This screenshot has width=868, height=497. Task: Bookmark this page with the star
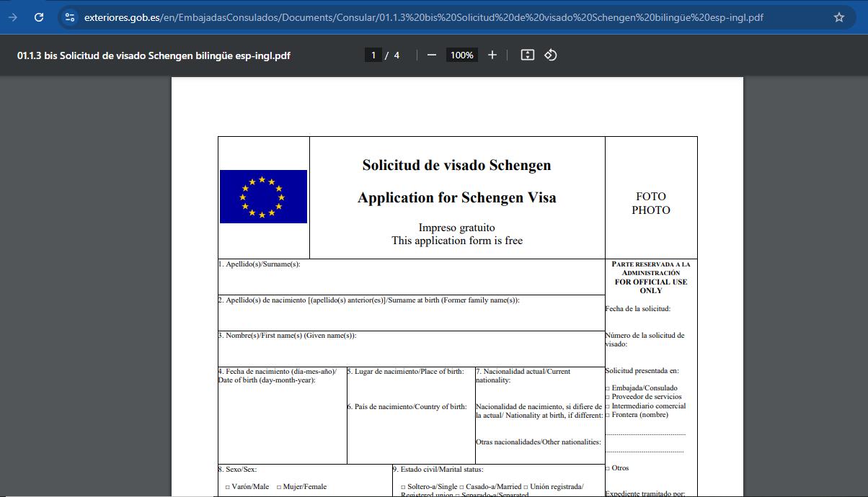tap(839, 17)
